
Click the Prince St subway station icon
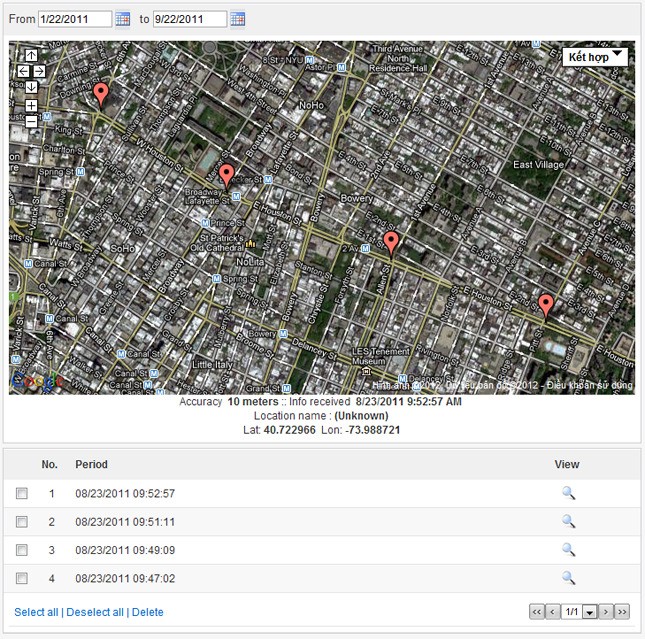pos(205,223)
